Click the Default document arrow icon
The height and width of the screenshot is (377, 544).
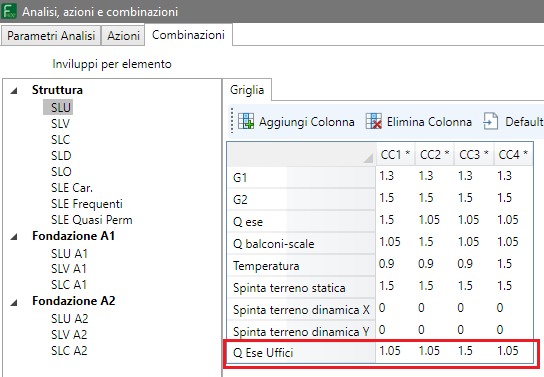pos(491,121)
